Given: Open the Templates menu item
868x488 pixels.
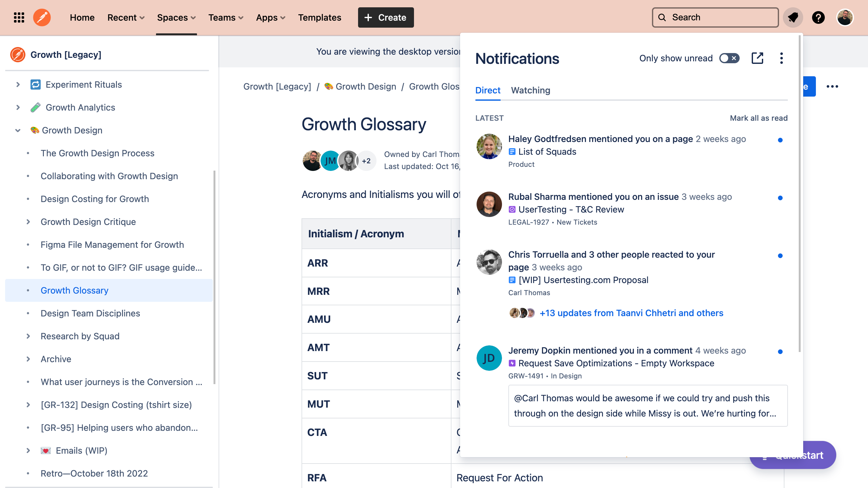Looking at the screenshot, I should coord(319,17).
